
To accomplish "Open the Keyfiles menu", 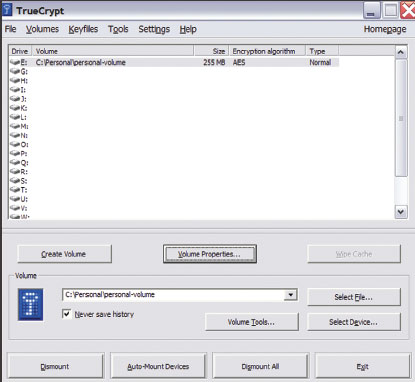I will (83, 29).
